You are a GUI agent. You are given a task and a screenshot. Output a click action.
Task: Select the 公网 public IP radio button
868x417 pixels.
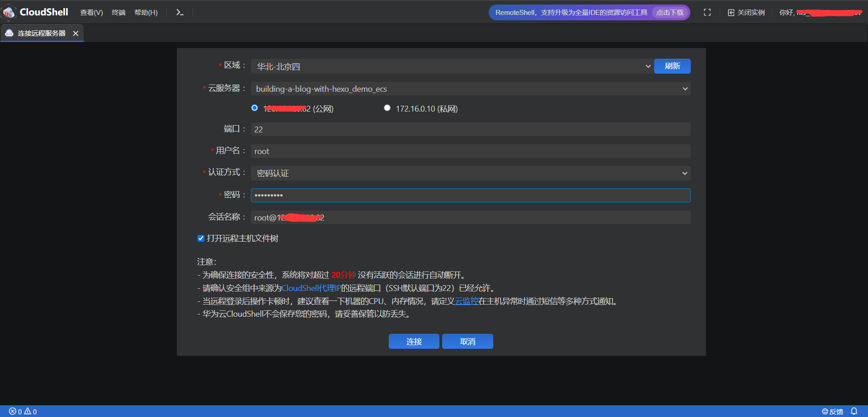coord(255,108)
